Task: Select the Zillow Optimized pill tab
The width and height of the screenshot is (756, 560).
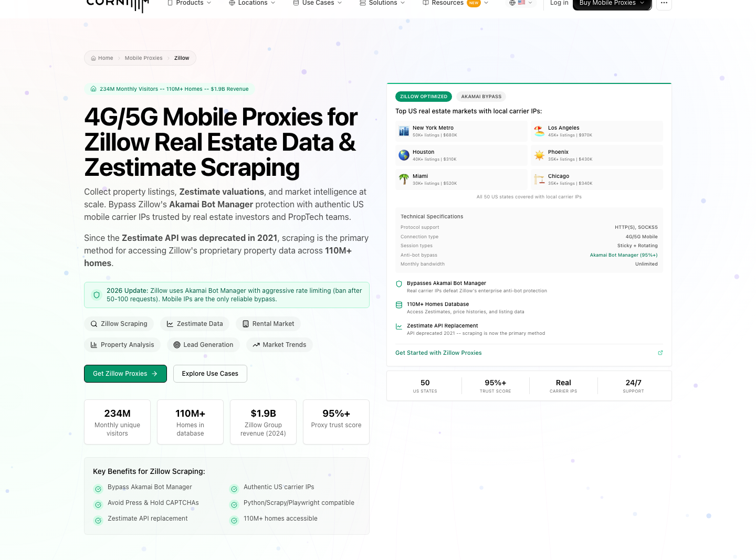Action: pyautogui.click(x=424, y=97)
